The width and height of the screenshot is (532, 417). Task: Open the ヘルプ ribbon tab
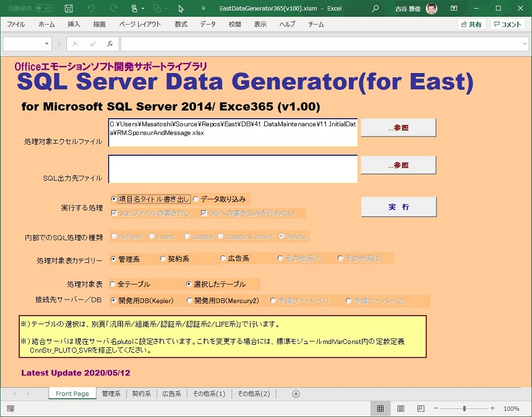coord(288,24)
